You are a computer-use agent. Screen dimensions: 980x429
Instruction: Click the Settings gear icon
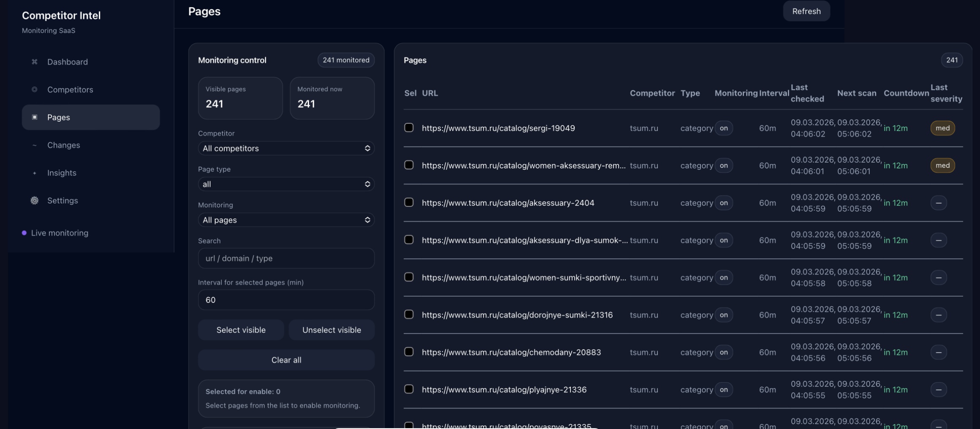(35, 201)
